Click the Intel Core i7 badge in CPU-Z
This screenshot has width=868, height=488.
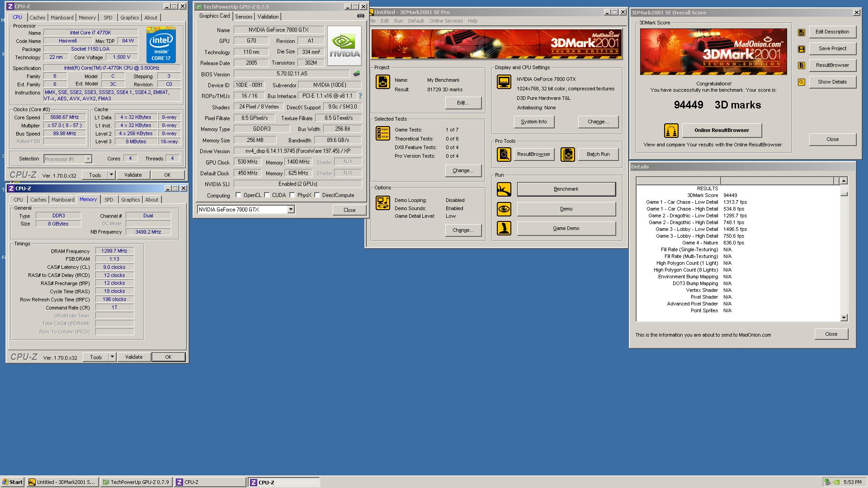coord(161,45)
